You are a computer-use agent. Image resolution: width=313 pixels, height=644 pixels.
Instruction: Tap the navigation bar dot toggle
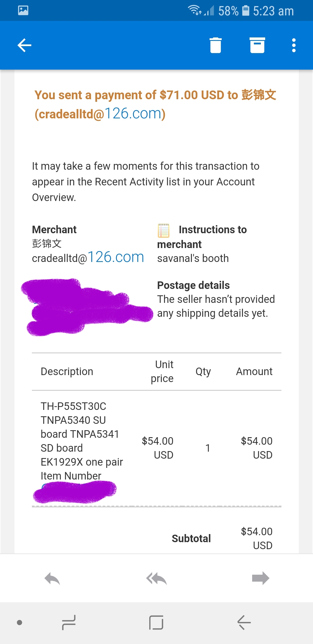click(x=20, y=623)
